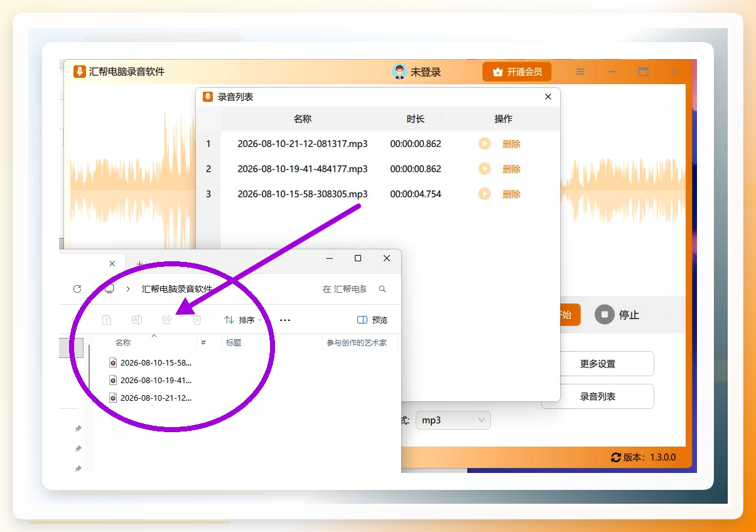Click the 更多设置 button

coord(598,364)
